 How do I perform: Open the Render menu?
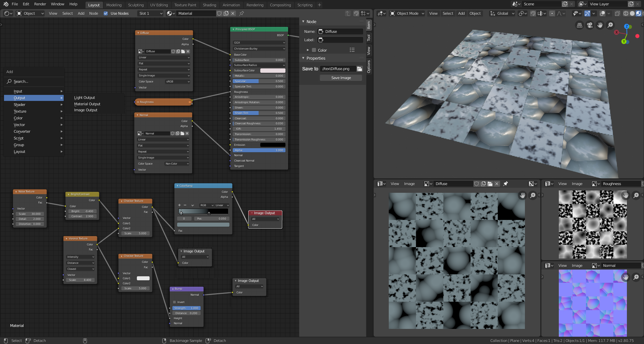point(40,4)
